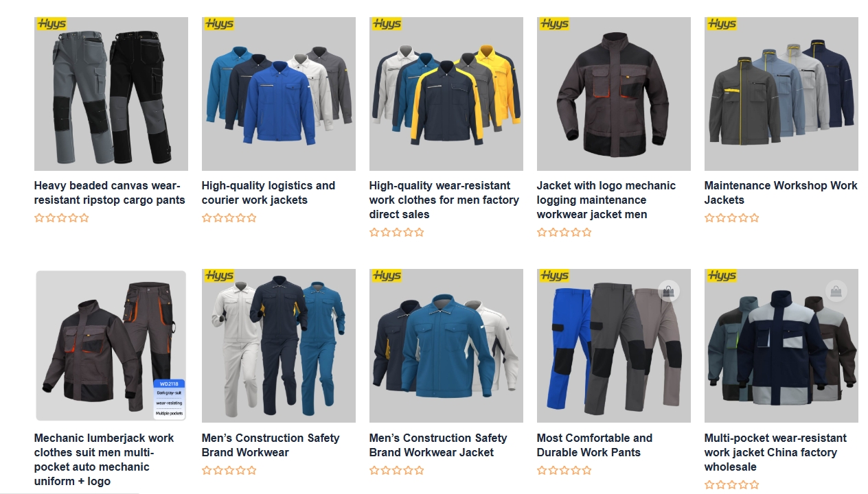The image size is (868, 494).
Task: Click Hyys logo on yellow-black work clothes image
Action: (387, 24)
